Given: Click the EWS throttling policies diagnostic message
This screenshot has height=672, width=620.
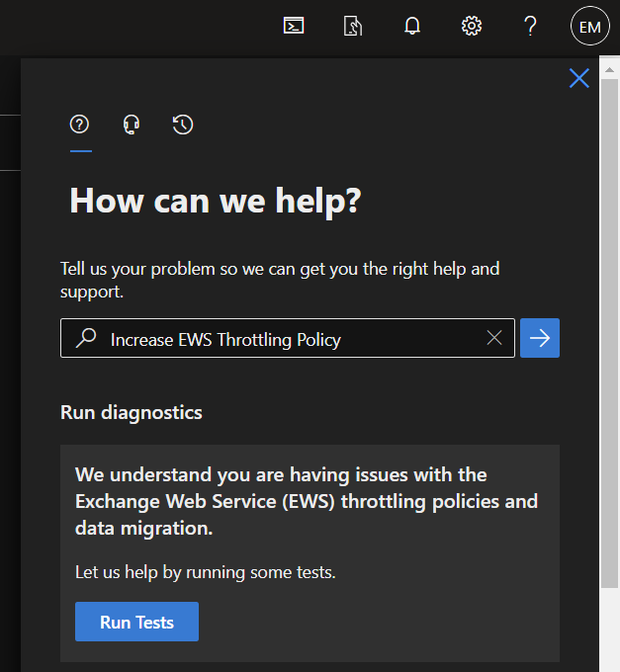Looking at the screenshot, I should [x=307, y=501].
